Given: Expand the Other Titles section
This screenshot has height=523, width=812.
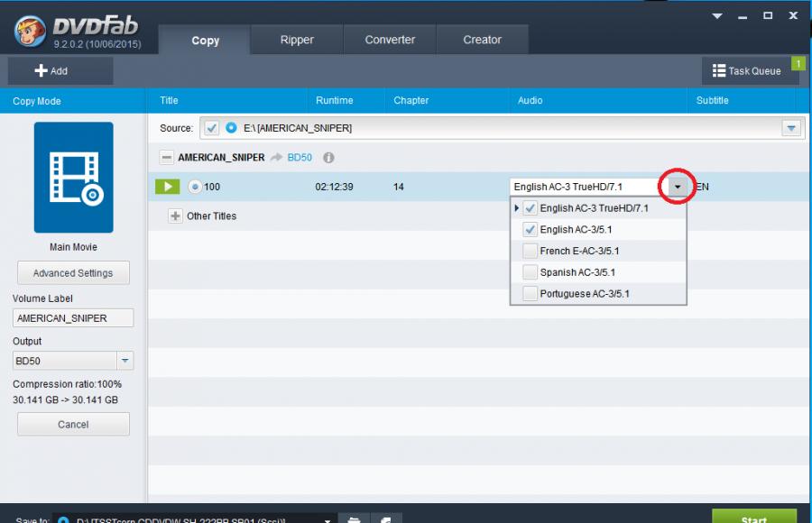Looking at the screenshot, I should (175, 216).
